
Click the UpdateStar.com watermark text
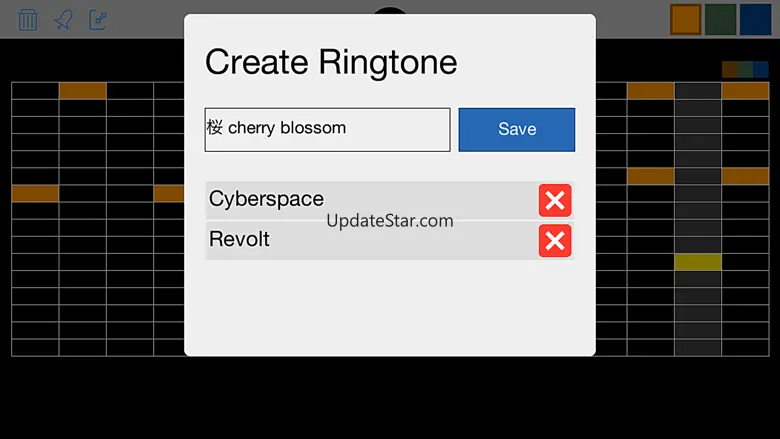390,221
